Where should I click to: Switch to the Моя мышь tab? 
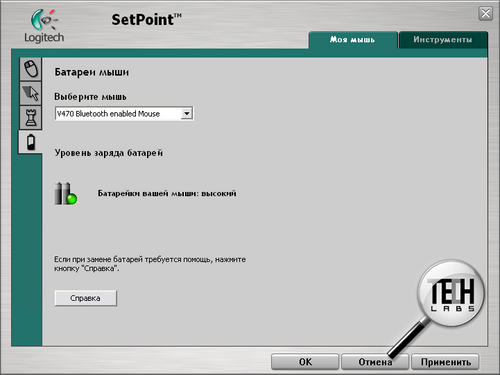click(353, 40)
